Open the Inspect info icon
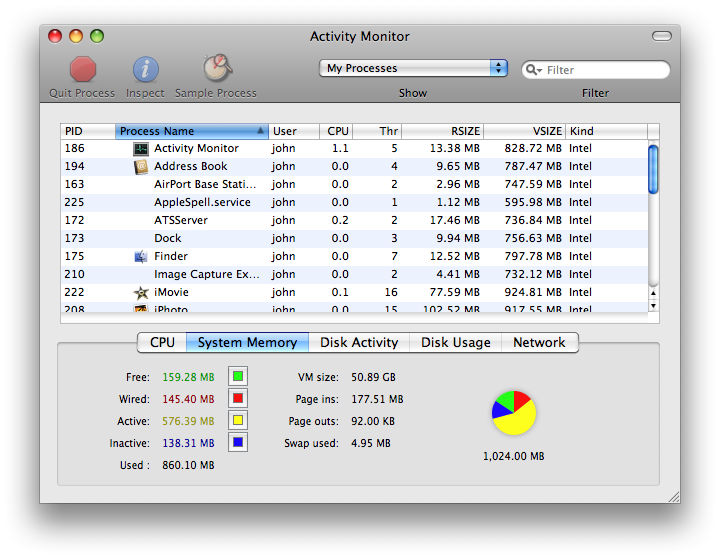 tap(146, 69)
